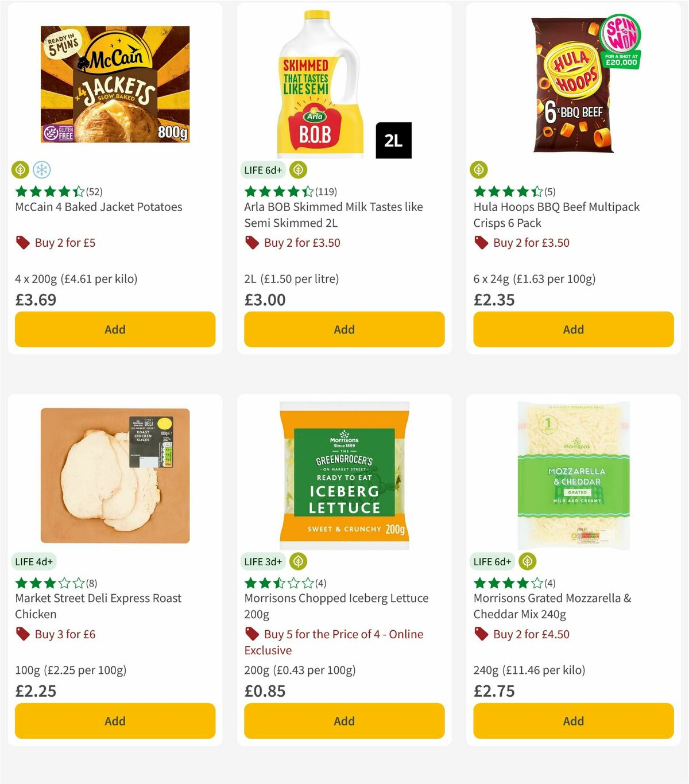Toggle the LIFE 6d+ badge on Arla milk
The height and width of the screenshot is (784, 689).
pos(262,170)
